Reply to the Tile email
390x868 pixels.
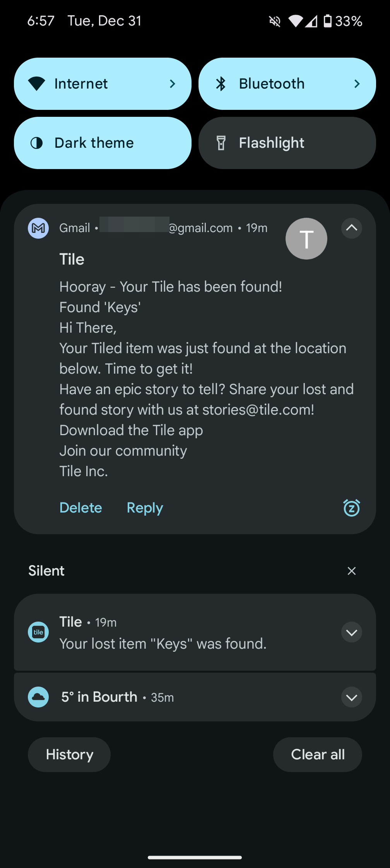coord(145,507)
